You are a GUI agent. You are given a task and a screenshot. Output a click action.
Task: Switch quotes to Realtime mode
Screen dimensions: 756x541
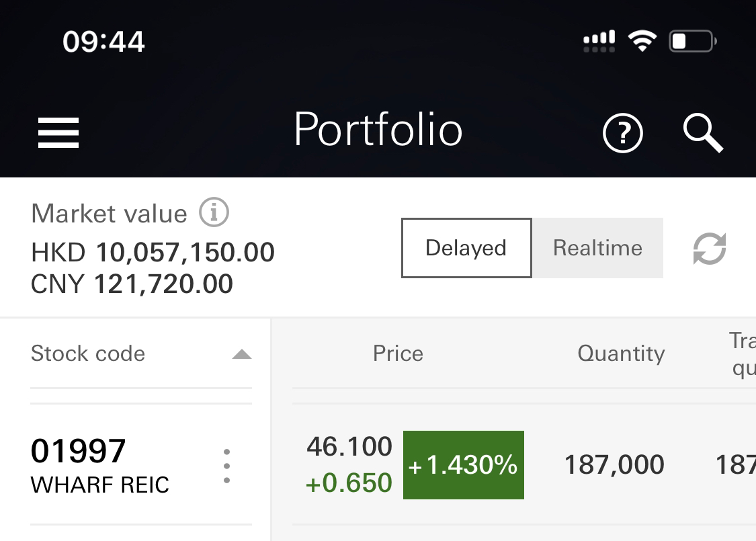point(597,248)
